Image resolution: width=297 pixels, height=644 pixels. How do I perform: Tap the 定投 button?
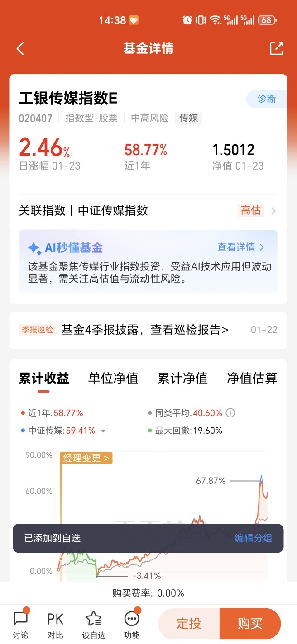[189, 624]
